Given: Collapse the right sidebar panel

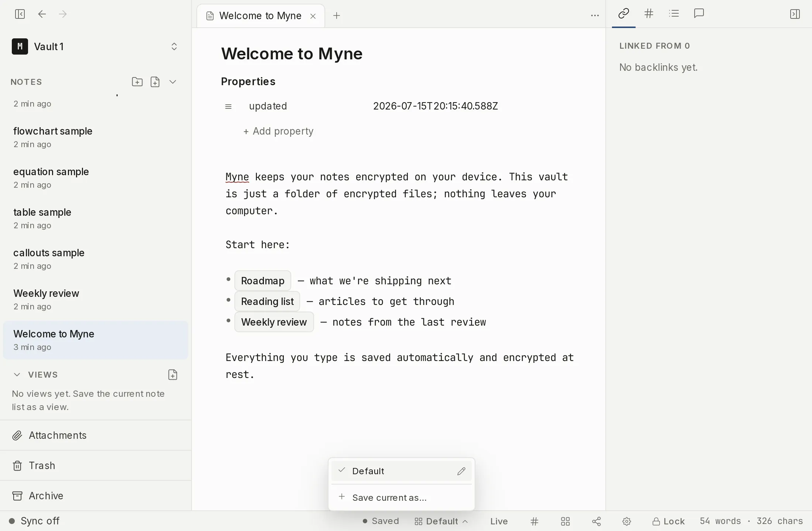Looking at the screenshot, I should pyautogui.click(x=795, y=14).
